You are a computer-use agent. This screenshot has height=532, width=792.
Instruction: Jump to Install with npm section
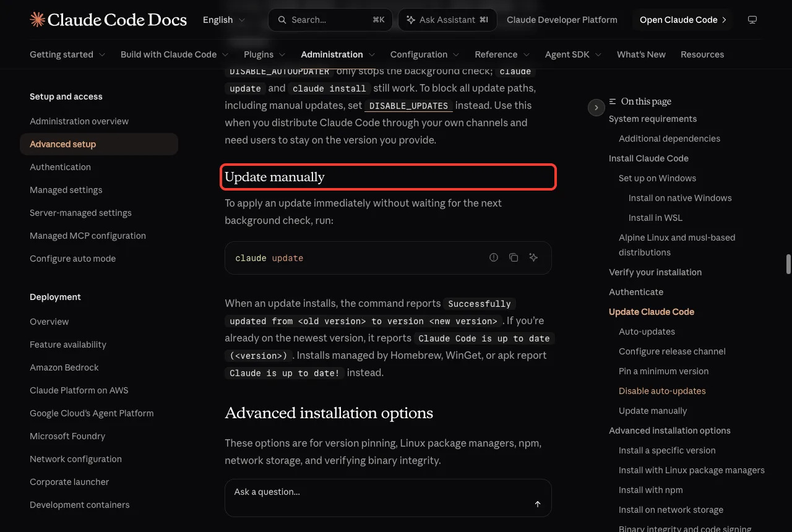point(651,490)
